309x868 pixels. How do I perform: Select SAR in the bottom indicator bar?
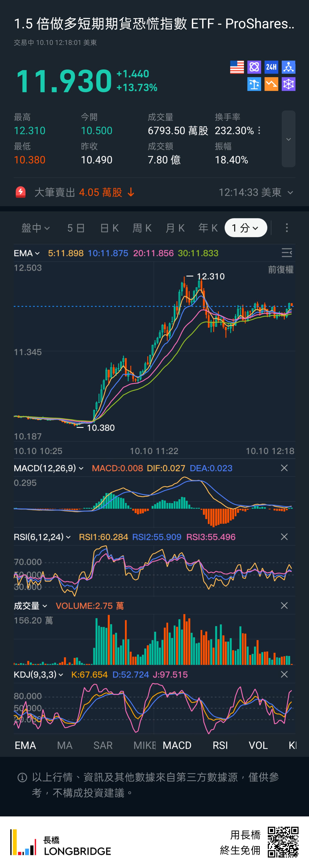(103, 745)
